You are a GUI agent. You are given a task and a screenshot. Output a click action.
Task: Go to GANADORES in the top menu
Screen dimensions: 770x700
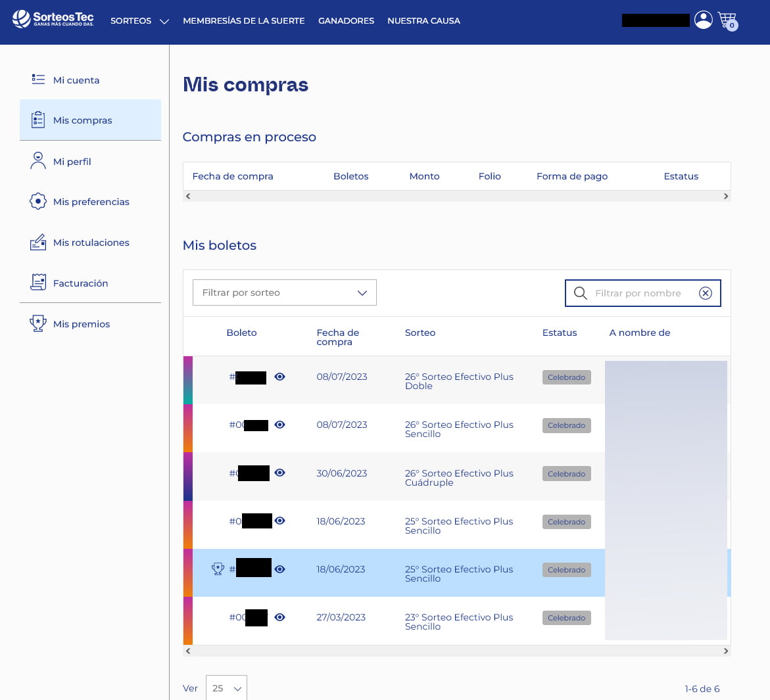[346, 21]
